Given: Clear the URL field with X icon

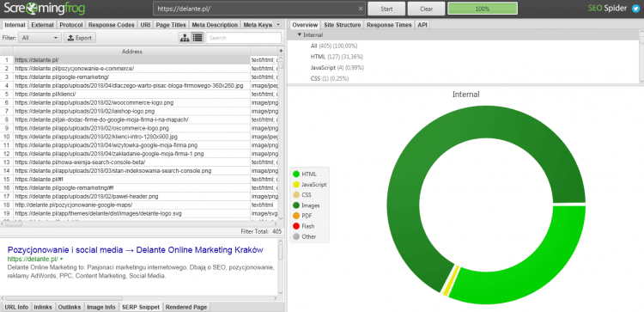Looking at the screenshot, I should tap(360, 9).
